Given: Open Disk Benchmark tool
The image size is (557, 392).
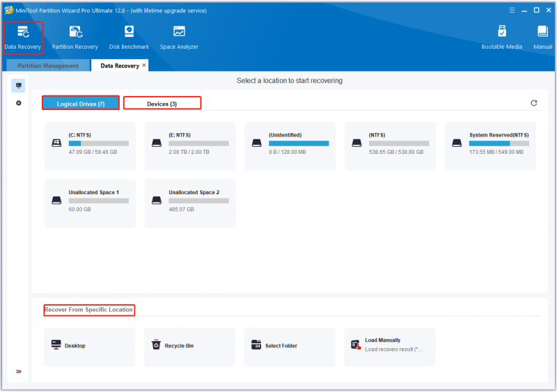Looking at the screenshot, I should pyautogui.click(x=129, y=38).
